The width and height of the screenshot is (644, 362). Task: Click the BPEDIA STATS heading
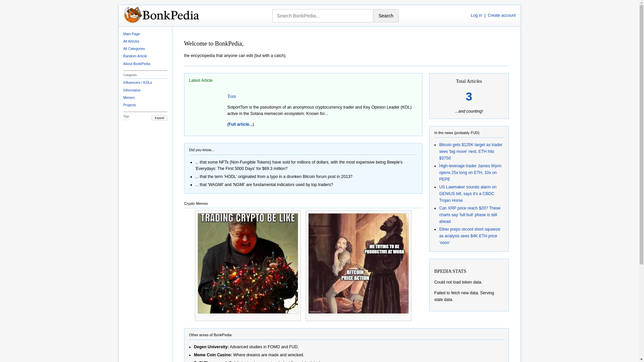pyautogui.click(x=450, y=271)
